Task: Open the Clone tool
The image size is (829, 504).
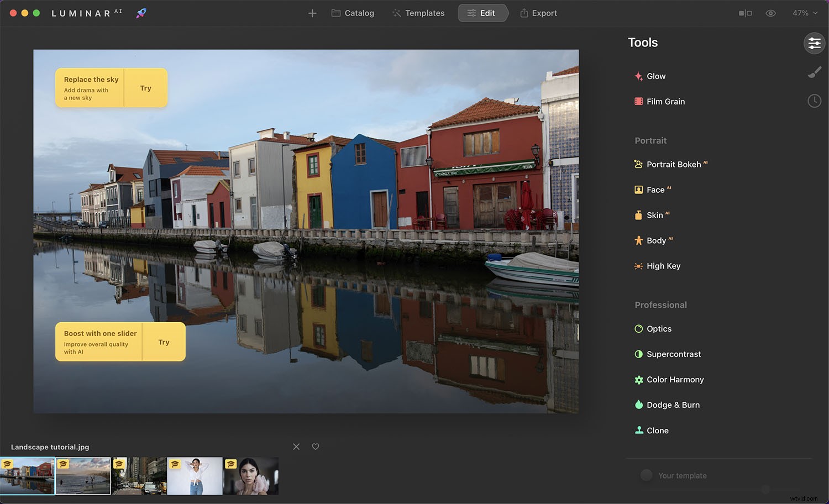Action: click(x=658, y=431)
